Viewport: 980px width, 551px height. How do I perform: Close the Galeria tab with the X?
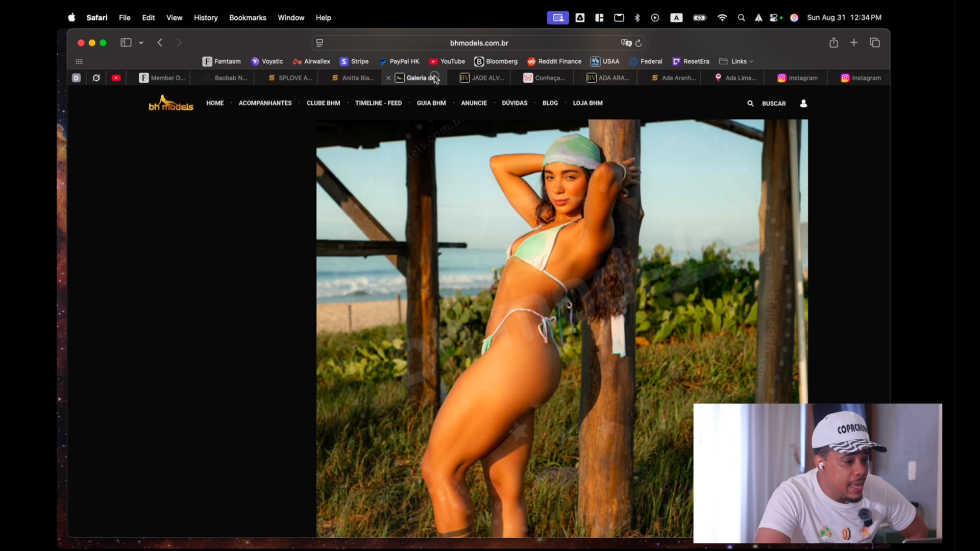(388, 78)
